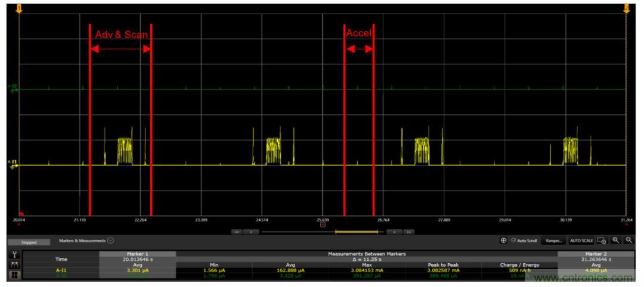Click the zoom out magnifier icon
This screenshot has height=287, width=644.
coord(628,240)
